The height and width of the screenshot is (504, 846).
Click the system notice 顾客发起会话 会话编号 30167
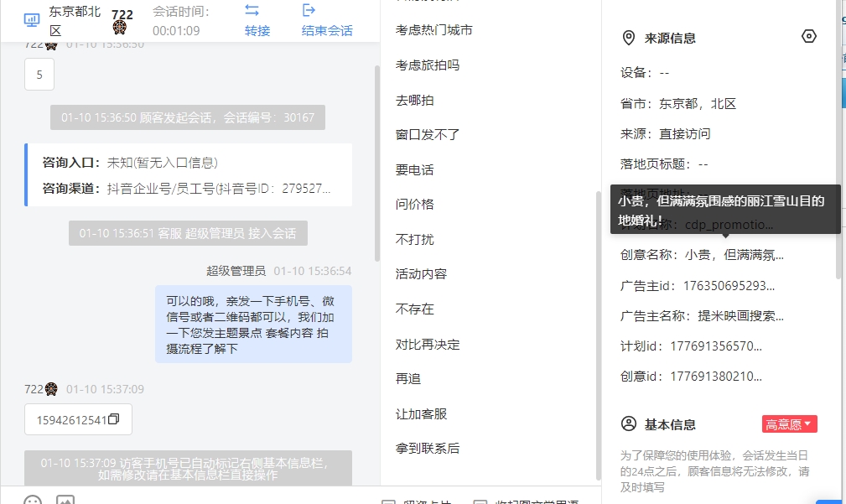click(188, 117)
